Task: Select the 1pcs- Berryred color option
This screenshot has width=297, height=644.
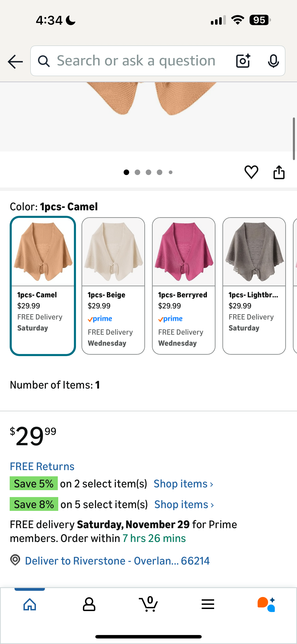Action: 184,285
